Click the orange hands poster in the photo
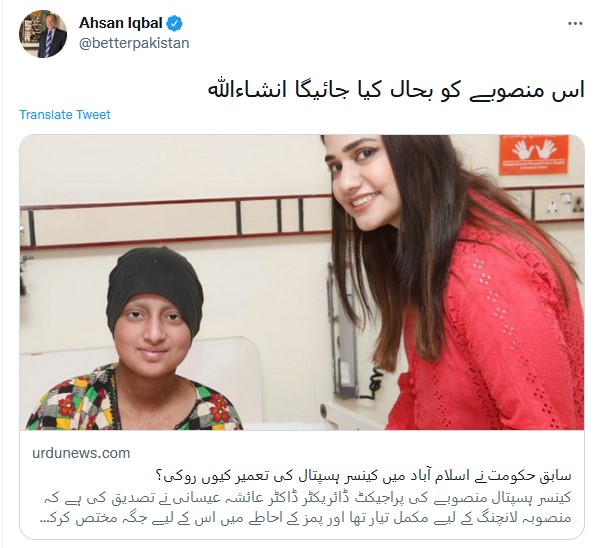Image resolution: width=598 pixels, height=548 pixels. pyautogui.click(x=534, y=155)
